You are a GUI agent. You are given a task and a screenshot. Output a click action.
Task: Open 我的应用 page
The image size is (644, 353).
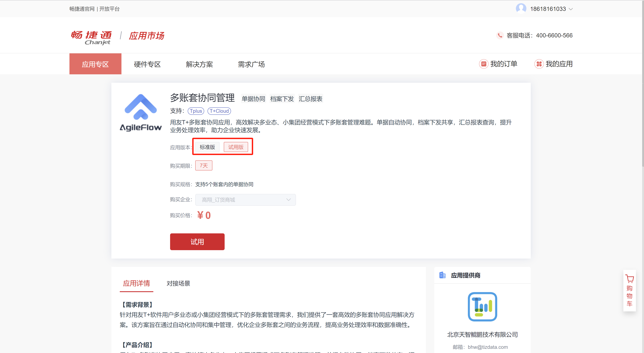pos(559,64)
